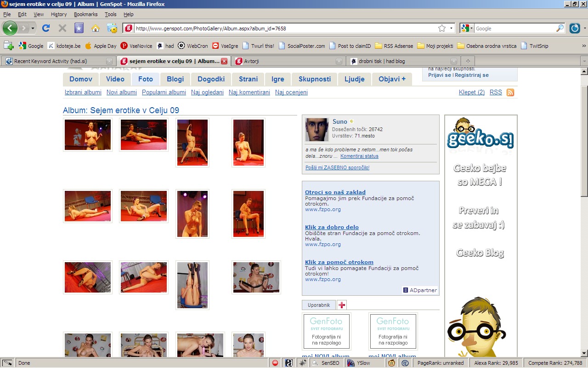Click the vertical scrollbar down arrow
Image resolution: width=588 pixels, height=368 pixels.
click(x=584, y=353)
